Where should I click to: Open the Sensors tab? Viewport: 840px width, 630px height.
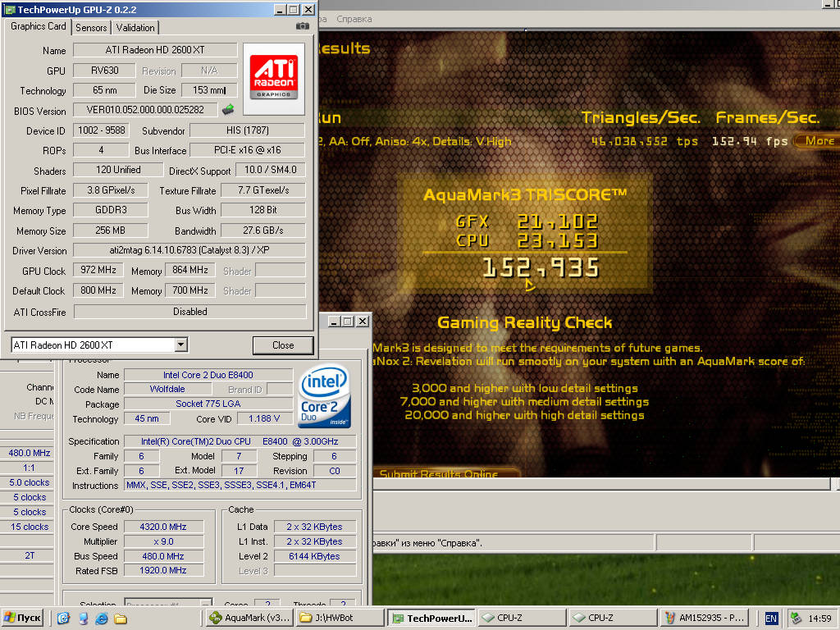tap(91, 28)
